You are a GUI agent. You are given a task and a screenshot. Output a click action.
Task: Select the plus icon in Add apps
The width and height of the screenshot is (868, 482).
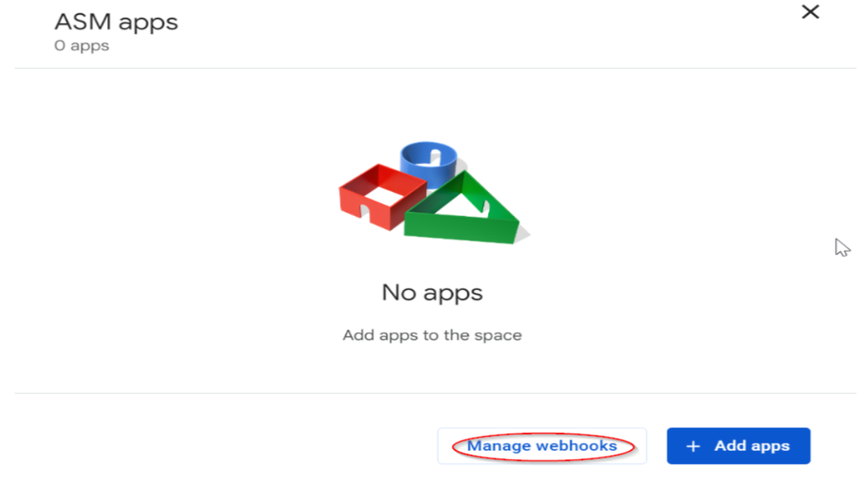(x=692, y=446)
